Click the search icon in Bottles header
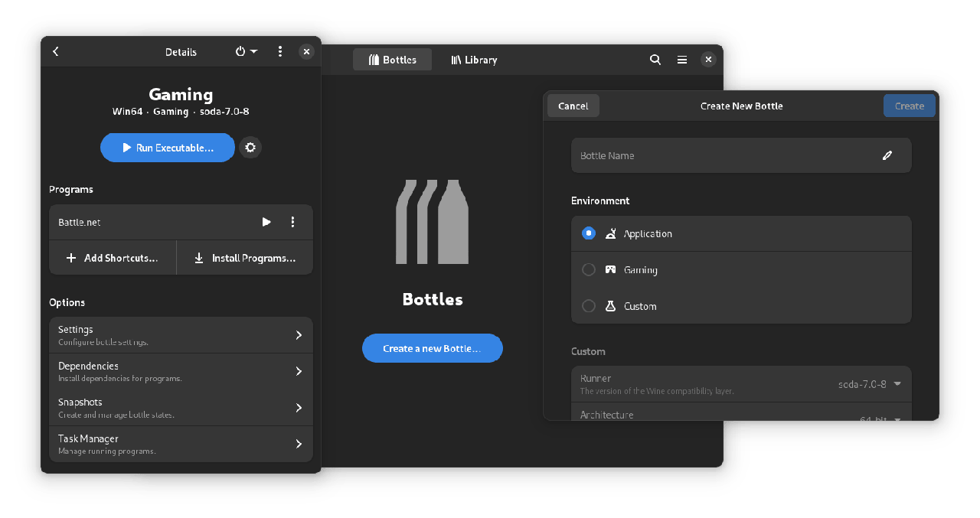Image resolution: width=980 pixels, height=518 pixels. point(655,60)
